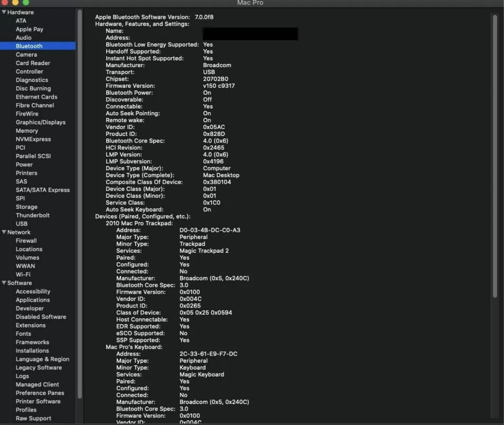Select Thunderbolt entry
Image resolution: width=504 pixels, height=425 pixels.
pyautogui.click(x=32, y=215)
